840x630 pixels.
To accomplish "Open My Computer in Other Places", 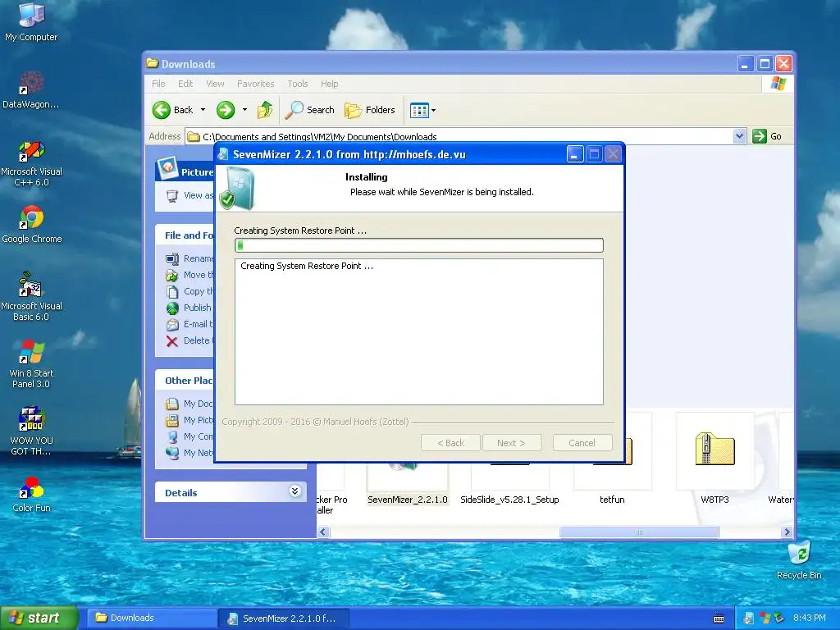I will pos(189,436).
